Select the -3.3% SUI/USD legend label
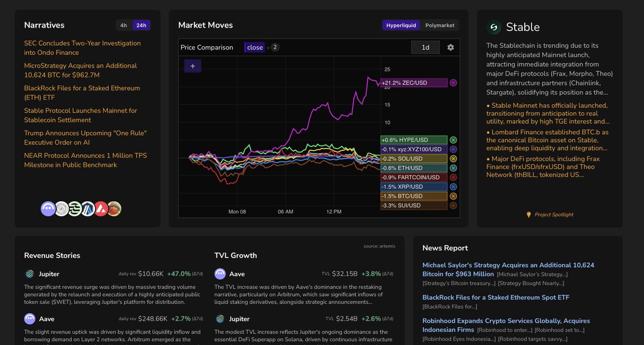The width and height of the screenshot is (644, 345). (414, 205)
